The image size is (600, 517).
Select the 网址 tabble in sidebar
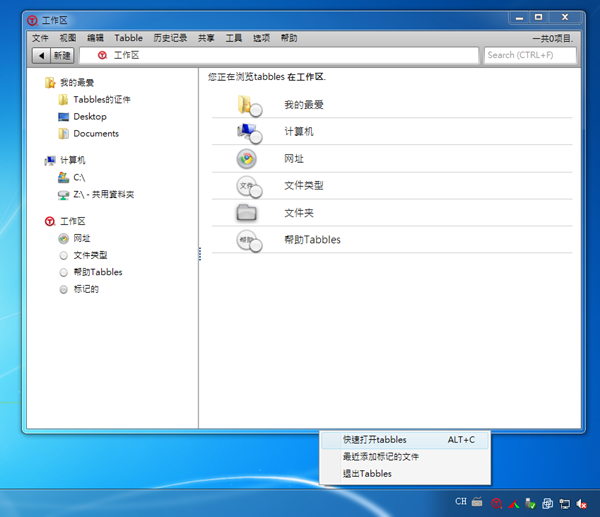tap(75, 238)
